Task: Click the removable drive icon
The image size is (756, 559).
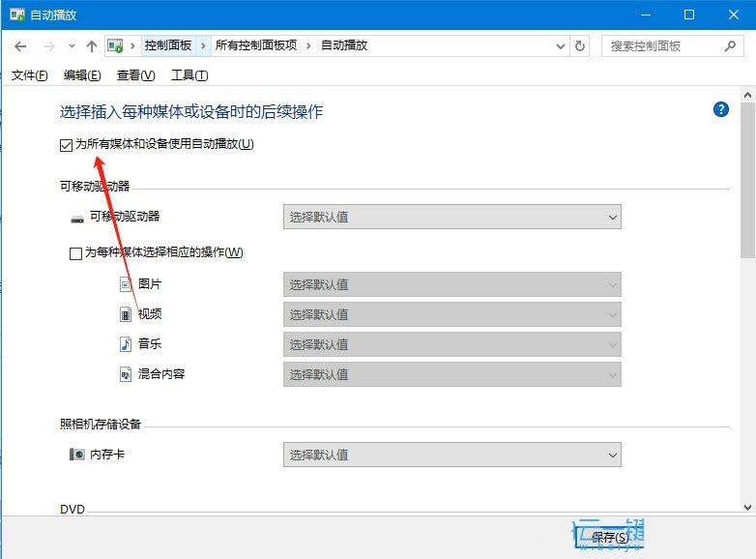Action: pyautogui.click(x=77, y=219)
